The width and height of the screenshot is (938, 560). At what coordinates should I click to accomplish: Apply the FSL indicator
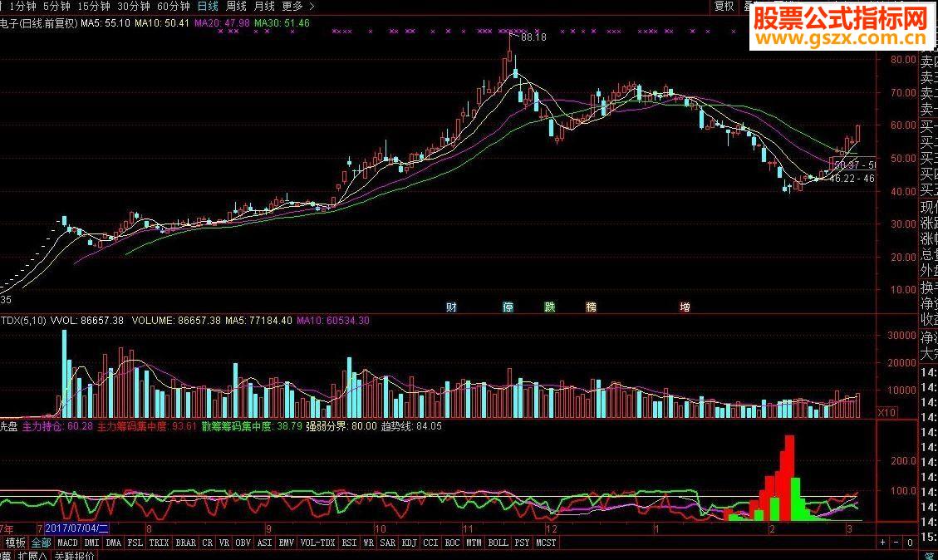tap(135, 543)
